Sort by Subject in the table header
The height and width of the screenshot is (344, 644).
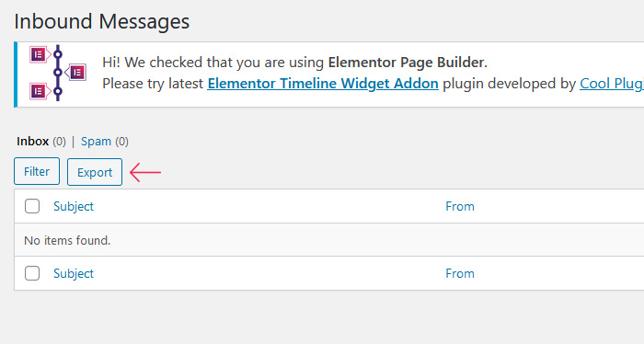[x=74, y=206]
